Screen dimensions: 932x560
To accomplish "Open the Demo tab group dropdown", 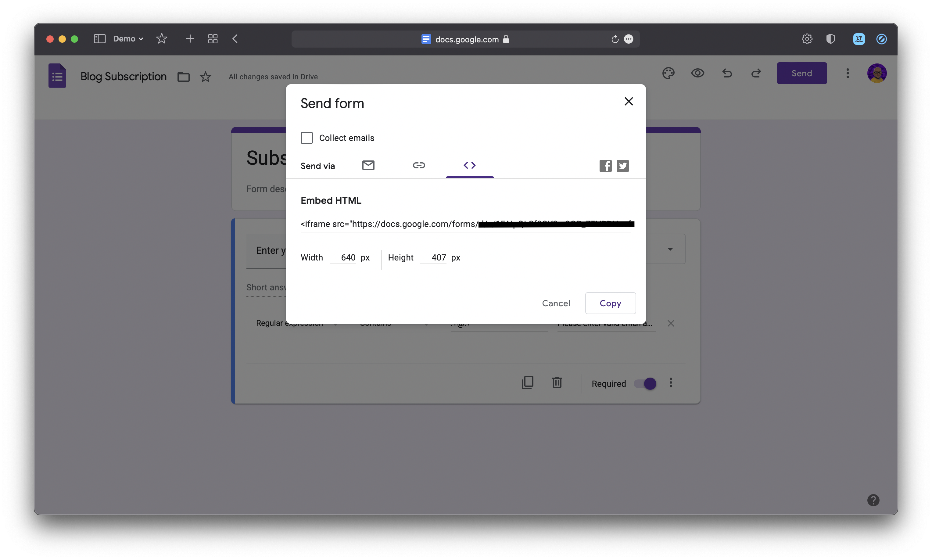I will [x=128, y=39].
